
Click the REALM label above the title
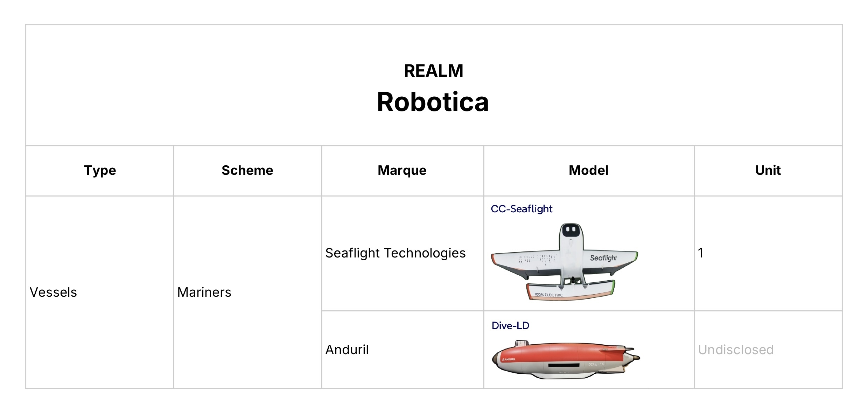point(433,71)
